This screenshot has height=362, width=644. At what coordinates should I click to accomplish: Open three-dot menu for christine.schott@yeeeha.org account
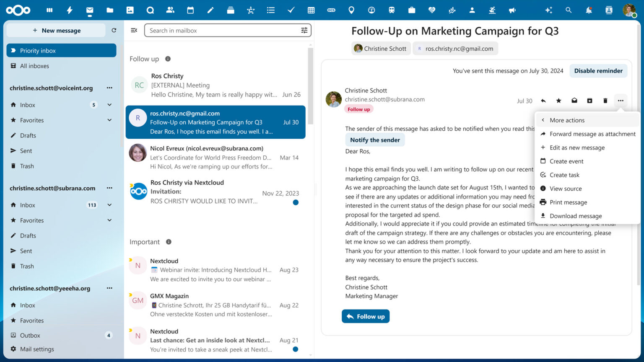pyautogui.click(x=109, y=288)
